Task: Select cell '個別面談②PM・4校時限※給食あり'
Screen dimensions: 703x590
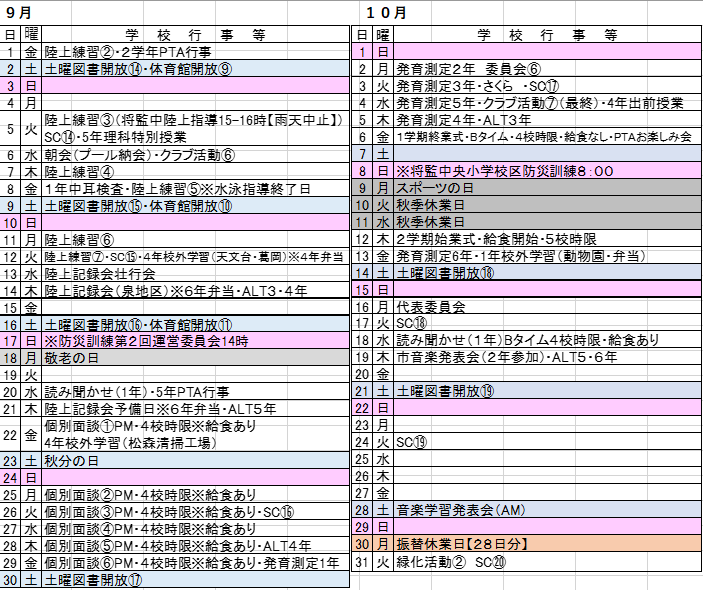Action: (195, 495)
